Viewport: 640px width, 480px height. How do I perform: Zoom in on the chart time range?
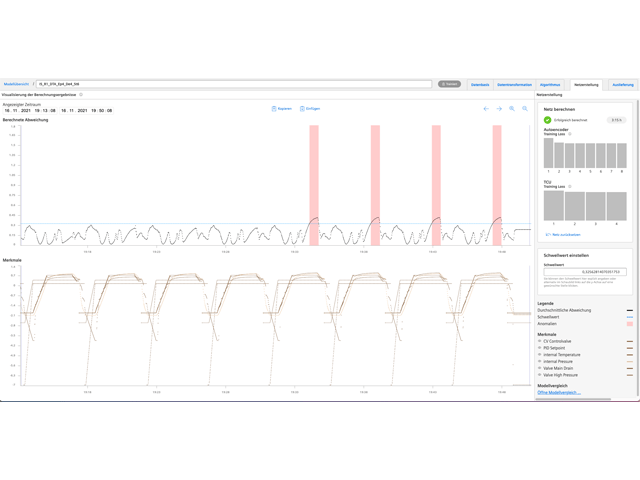pyautogui.click(x=512, y=109)
